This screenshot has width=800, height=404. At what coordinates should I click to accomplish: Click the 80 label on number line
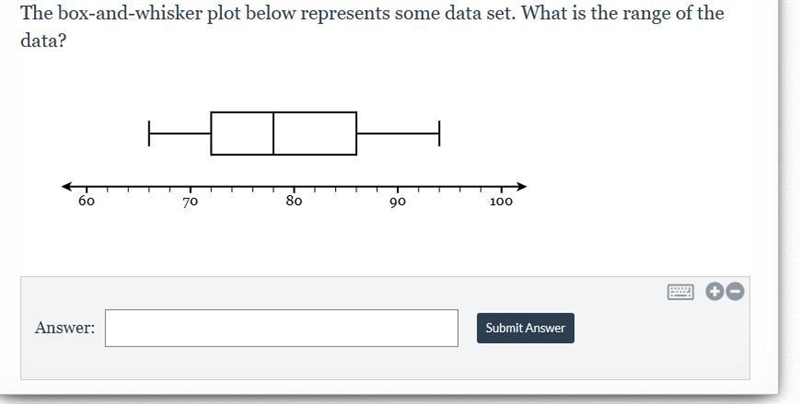[294, 201]
